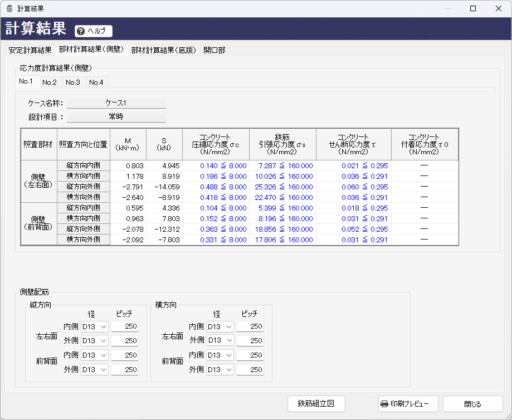Close the window with the X icon

498,8
